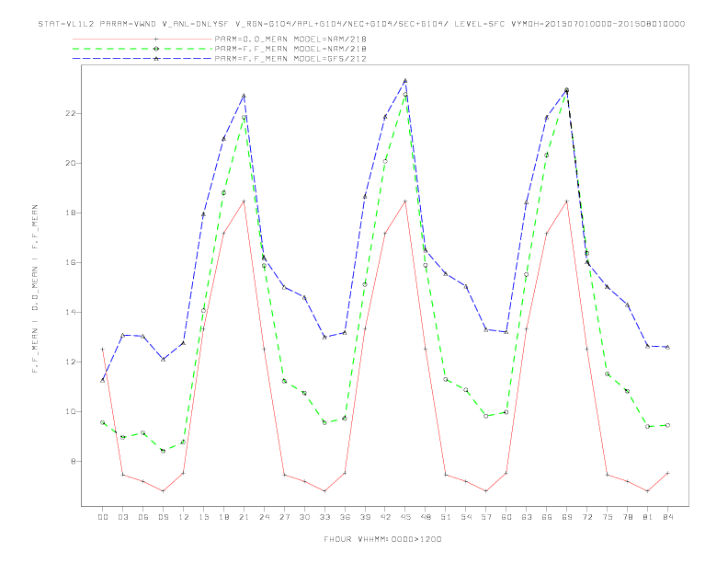
Task: Click blue GFS triangle marker at hour 60
Action: coord(506,332)
